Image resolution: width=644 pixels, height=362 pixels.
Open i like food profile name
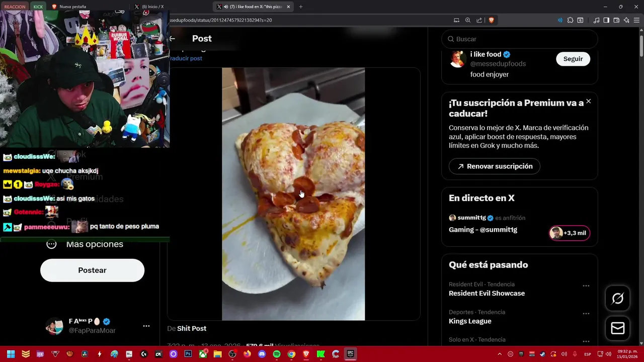coord(486,54)
